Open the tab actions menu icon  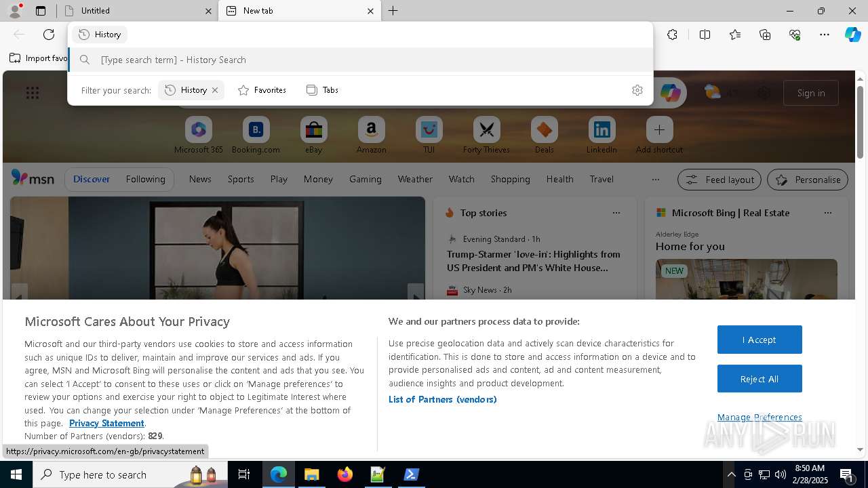[x=41, y=11]
